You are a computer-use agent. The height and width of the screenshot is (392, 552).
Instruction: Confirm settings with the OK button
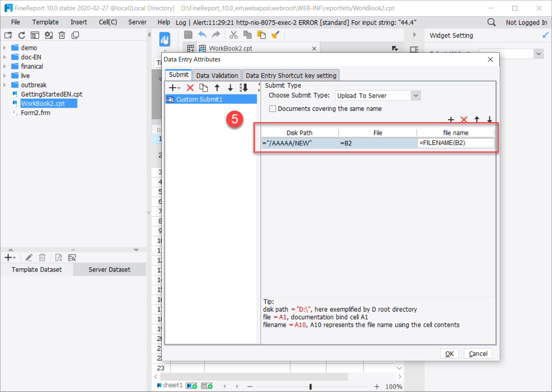pos(449,353)
